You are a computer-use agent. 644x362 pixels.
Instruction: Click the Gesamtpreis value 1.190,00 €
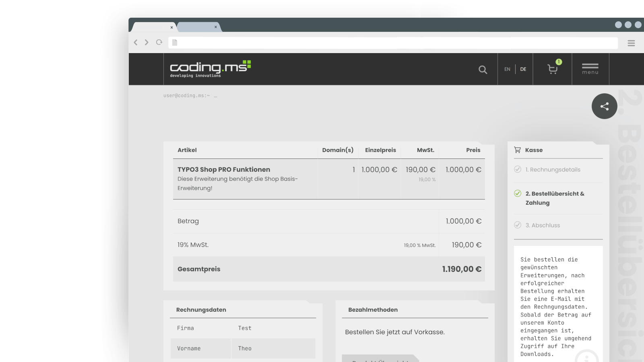(x=462, y=269)
